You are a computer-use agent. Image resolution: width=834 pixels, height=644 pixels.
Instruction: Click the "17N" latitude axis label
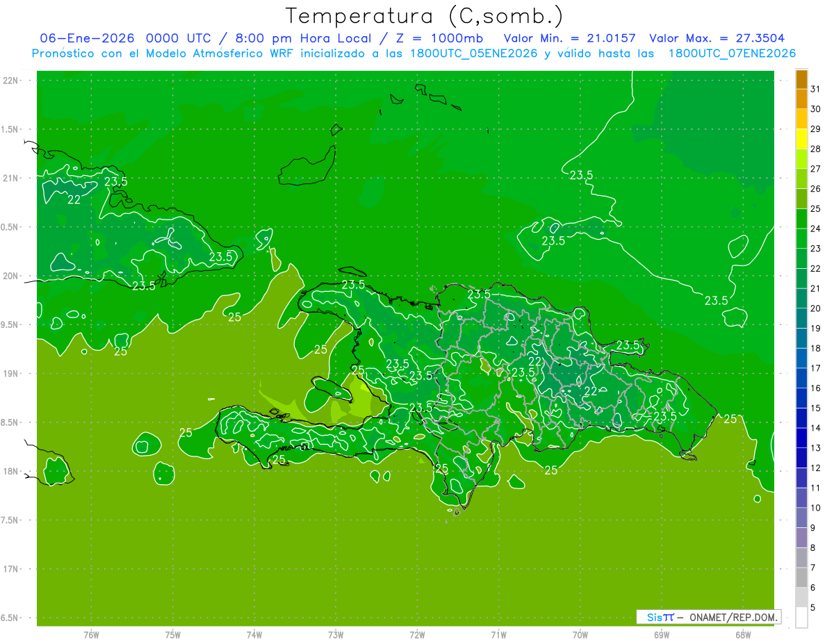click(11, 569)
